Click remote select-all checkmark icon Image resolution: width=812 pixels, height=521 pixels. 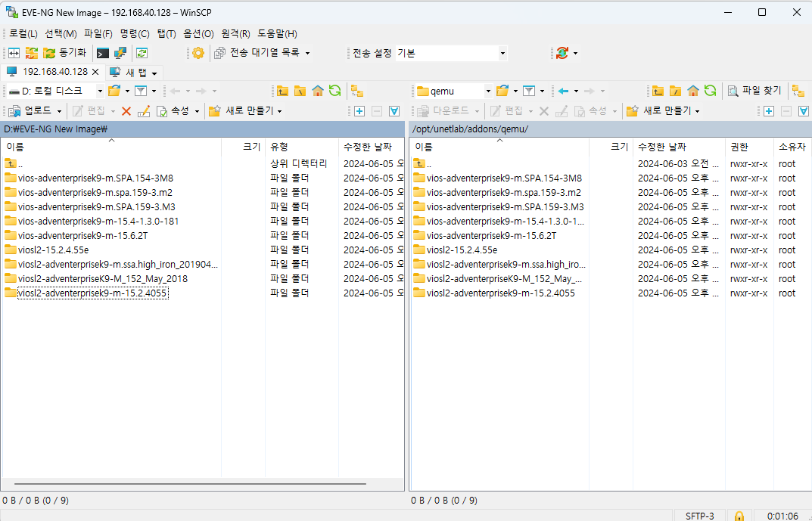803,110
